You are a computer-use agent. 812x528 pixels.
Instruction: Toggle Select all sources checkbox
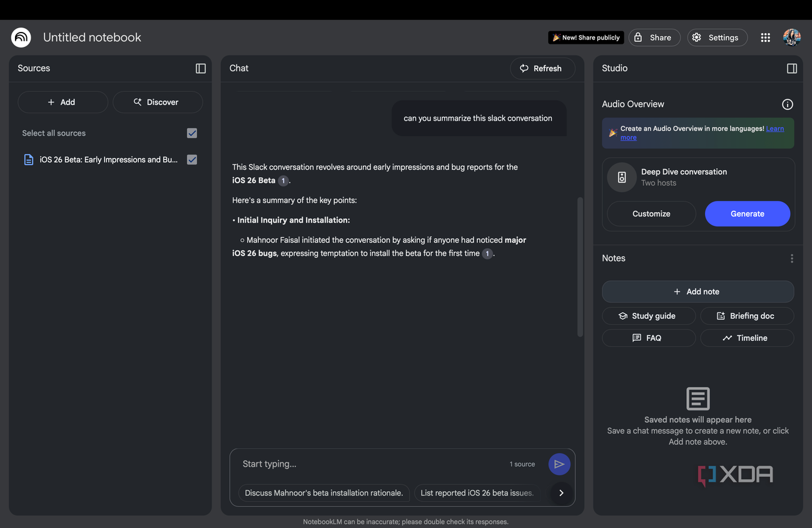192,133
